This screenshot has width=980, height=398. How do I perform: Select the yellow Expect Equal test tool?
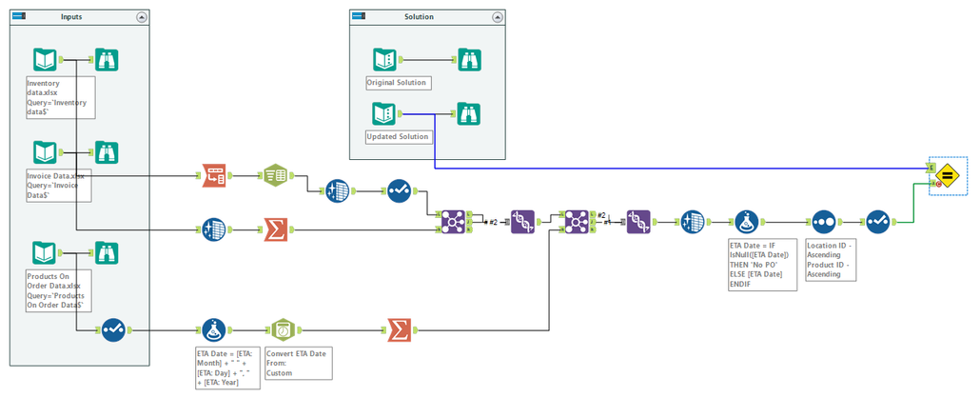(948, 176)
